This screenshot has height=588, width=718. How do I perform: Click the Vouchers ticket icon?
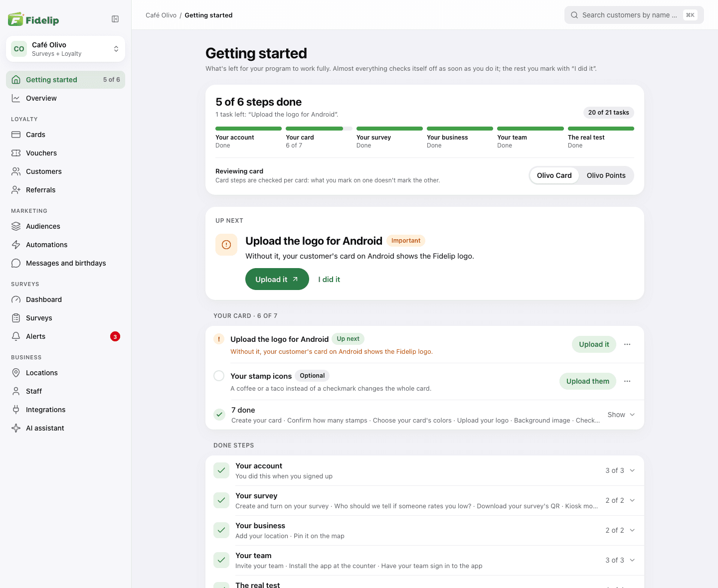[x=16, y=153]
